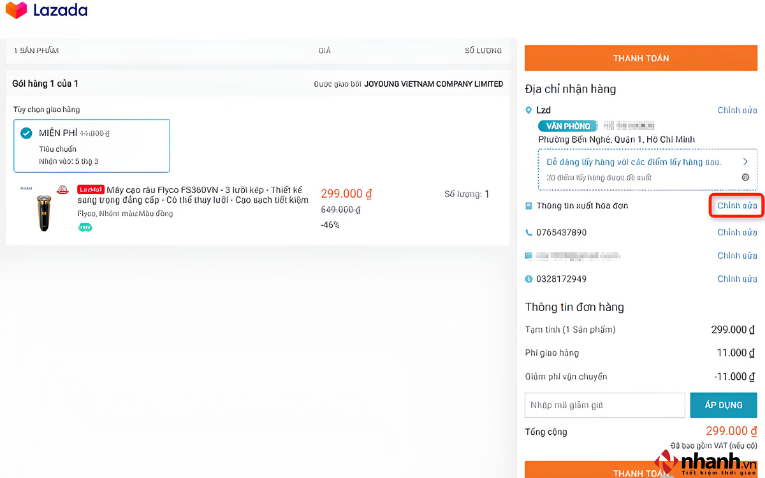Open the Máy cạo râu Flyco FS360VN product title
Image resolution: width=765 pixels, height=478 pixels.
pyautogui.click(x=193, y=195)
